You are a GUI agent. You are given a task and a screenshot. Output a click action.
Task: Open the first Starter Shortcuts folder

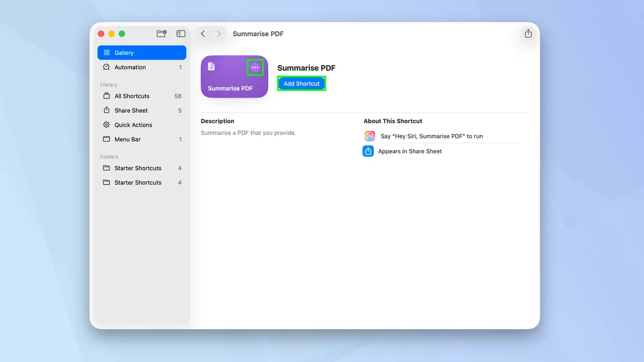coord(137,168)
